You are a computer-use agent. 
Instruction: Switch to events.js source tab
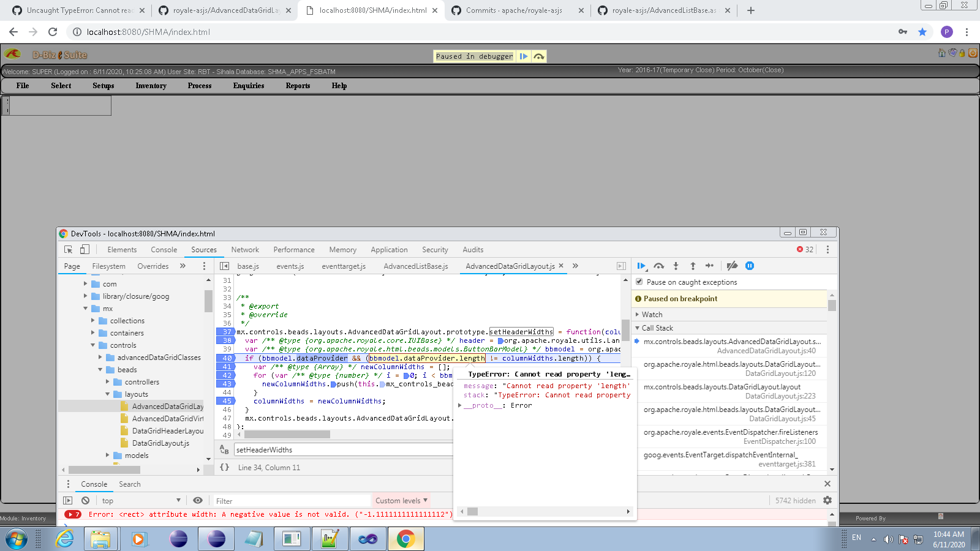point(290,266)
